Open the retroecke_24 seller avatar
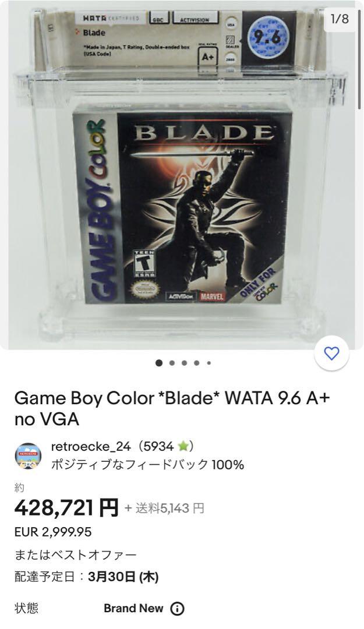Screen dimensions: 364x629 (28, 456)
